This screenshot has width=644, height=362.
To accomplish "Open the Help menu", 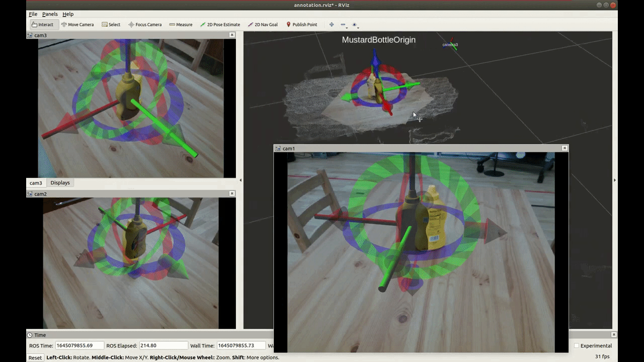I will (68, 14).
